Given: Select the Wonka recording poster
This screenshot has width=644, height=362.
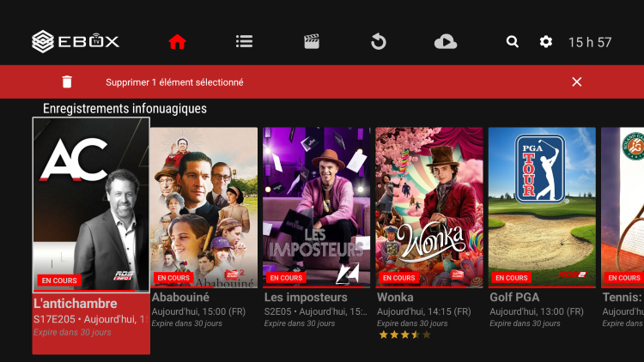Looking at the screenshot, I should click(x=429, y=207).
